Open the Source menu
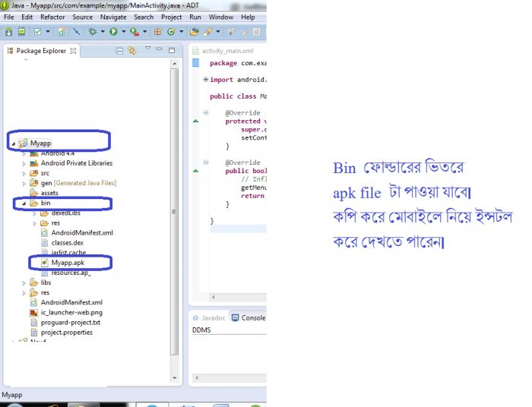Viewport: 532px width, 407px height. click(82, 17)
